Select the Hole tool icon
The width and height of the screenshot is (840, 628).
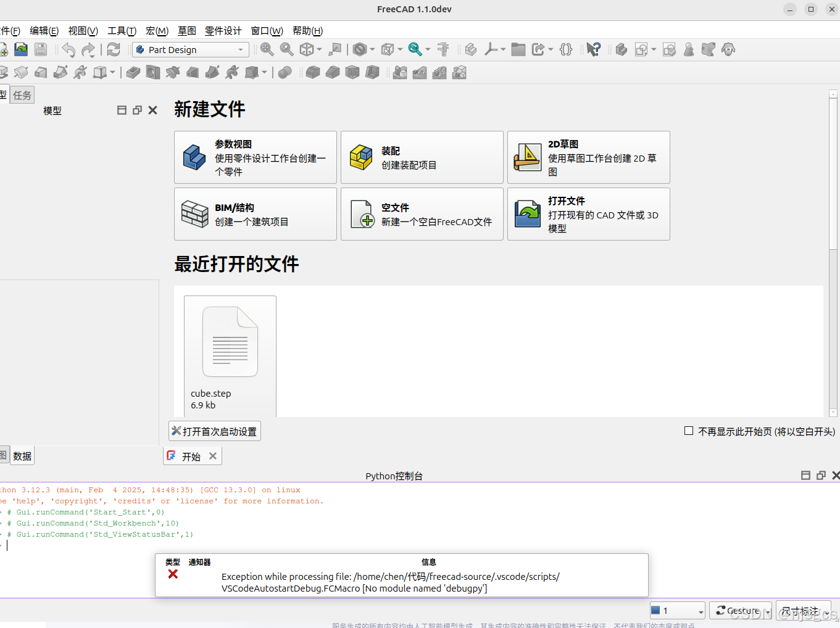pos(153,73)
